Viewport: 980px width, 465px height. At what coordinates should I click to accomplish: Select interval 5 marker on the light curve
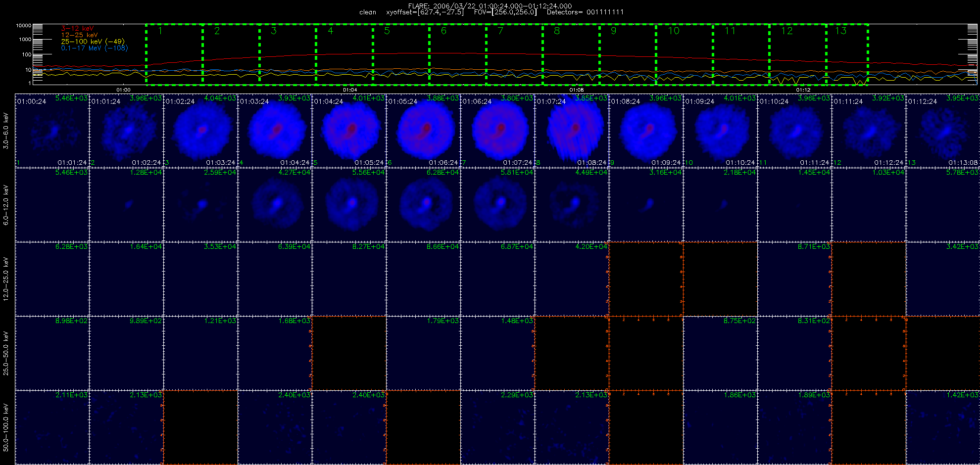[387, 31]
